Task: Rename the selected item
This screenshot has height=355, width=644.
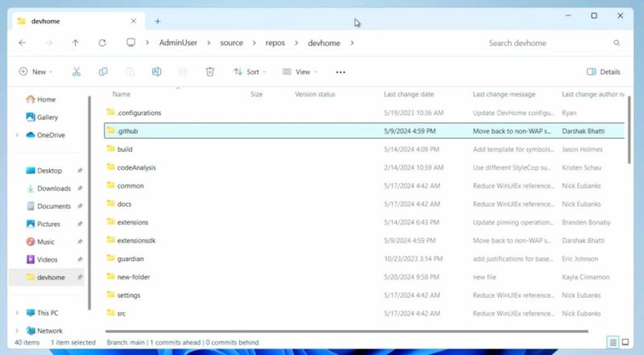Action: (156, 72)
